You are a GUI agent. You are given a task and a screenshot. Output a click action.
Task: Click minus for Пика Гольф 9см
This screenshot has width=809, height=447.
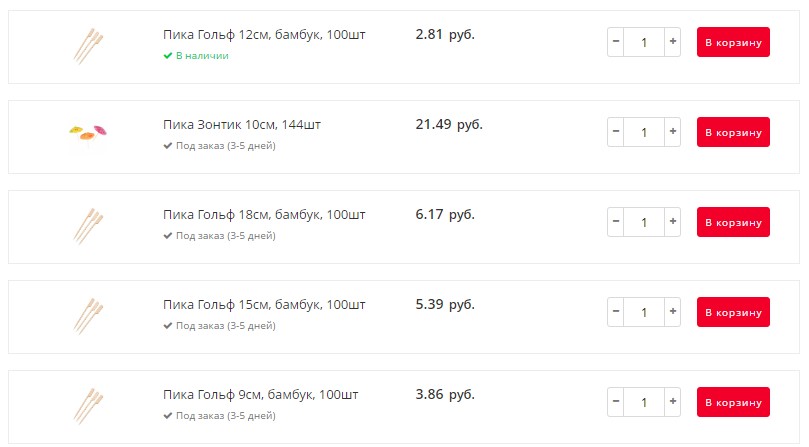click(x=616, y=402)
